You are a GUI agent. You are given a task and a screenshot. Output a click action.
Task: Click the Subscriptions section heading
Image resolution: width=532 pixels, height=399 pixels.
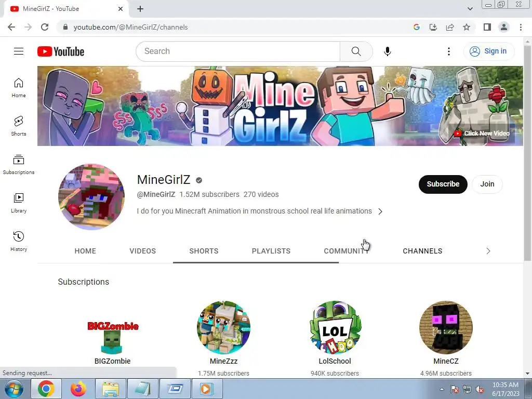(84, 282)
